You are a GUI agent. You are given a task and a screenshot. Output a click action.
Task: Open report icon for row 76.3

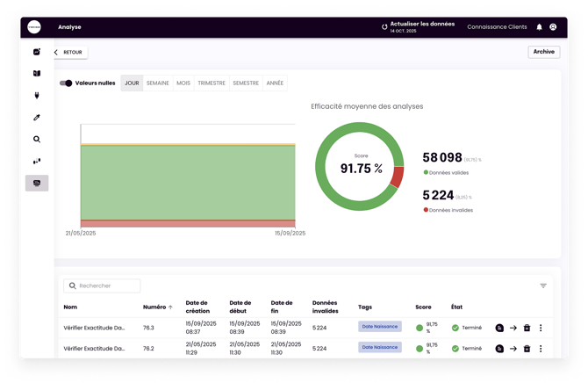pos(499,328)
